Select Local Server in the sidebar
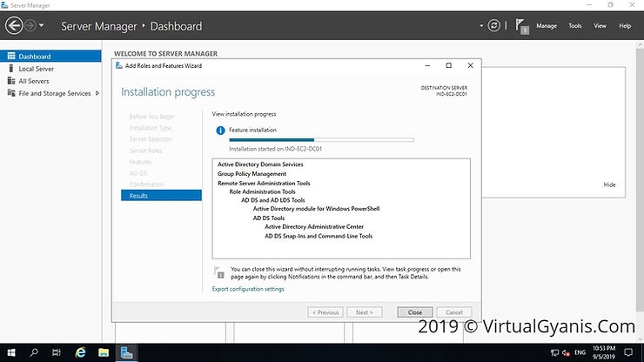 pyautogui.click(x=36, y=69)
